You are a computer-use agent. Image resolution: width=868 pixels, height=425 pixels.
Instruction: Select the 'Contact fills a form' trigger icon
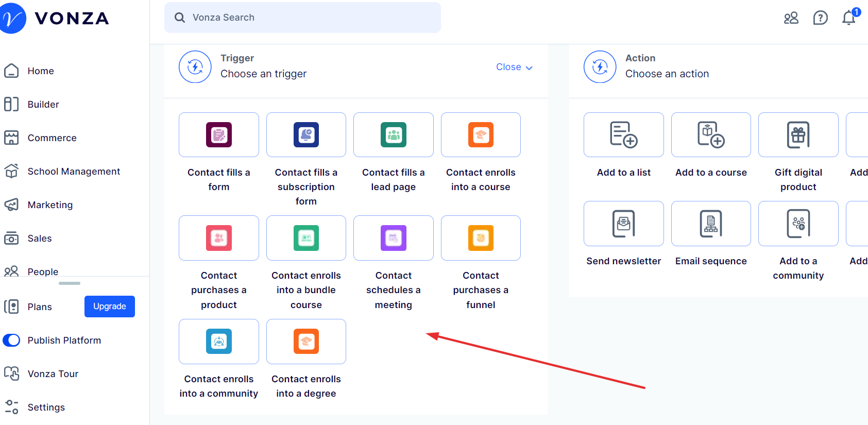(x=219, y=134)
